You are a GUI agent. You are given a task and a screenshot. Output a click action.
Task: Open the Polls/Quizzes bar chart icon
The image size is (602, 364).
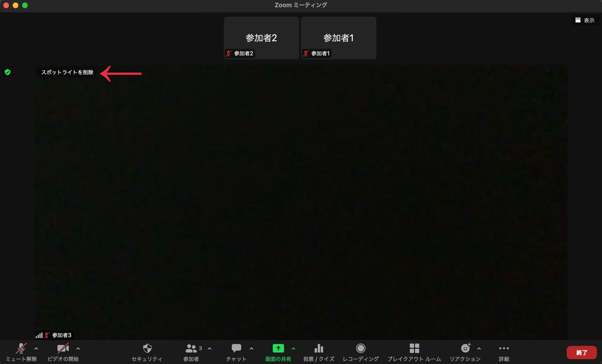(319, 348)
